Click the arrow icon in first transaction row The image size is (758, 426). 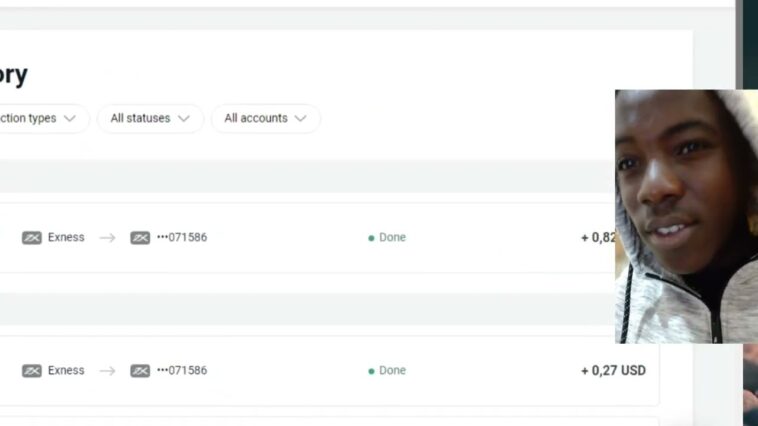[107, 238]
